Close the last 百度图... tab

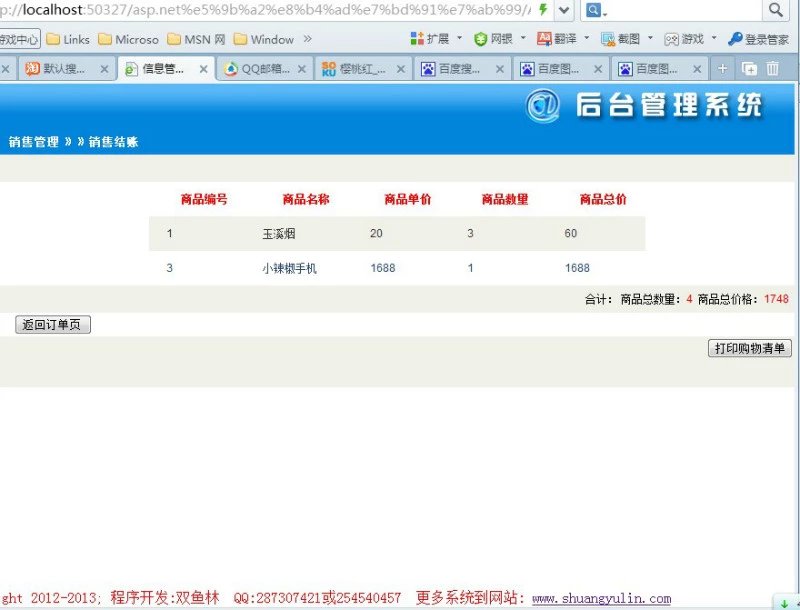(696, 69)
